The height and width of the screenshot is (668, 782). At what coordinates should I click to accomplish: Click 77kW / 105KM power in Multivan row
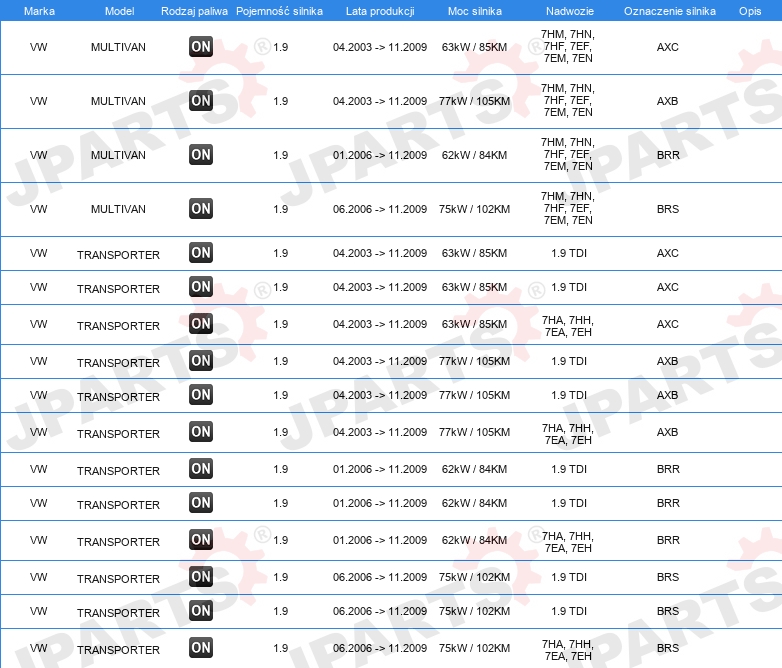pos(474,101)
